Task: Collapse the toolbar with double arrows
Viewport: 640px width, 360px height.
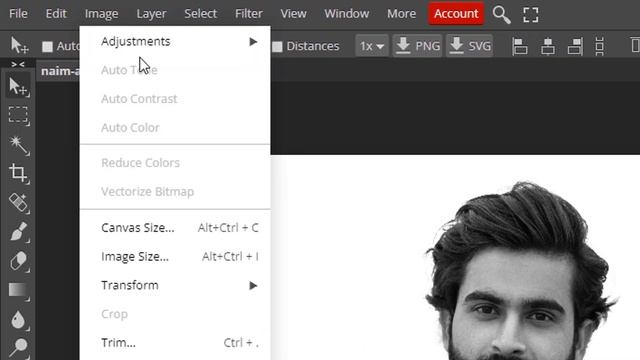Action: tap(18, 64)
